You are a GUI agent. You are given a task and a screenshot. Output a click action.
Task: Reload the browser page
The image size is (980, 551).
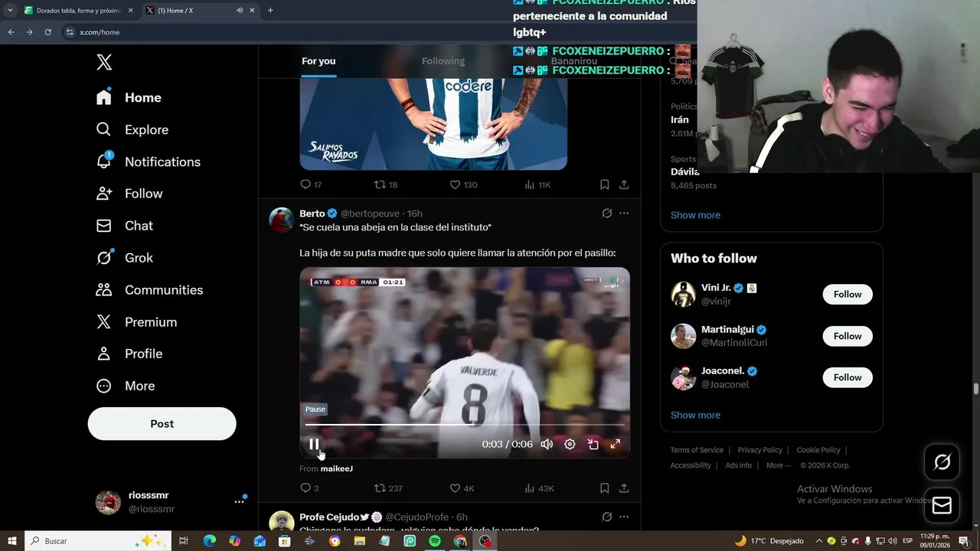47,32
